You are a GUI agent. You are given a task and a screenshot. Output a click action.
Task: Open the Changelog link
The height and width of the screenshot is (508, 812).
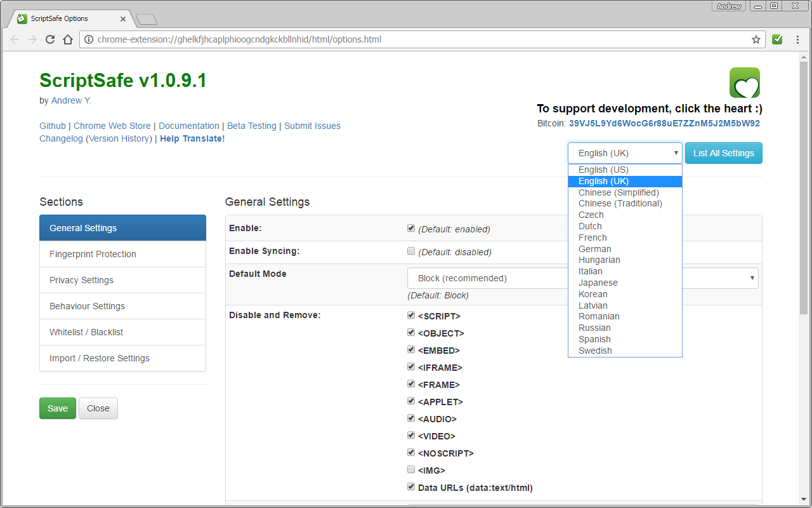[x=61, y=138]
